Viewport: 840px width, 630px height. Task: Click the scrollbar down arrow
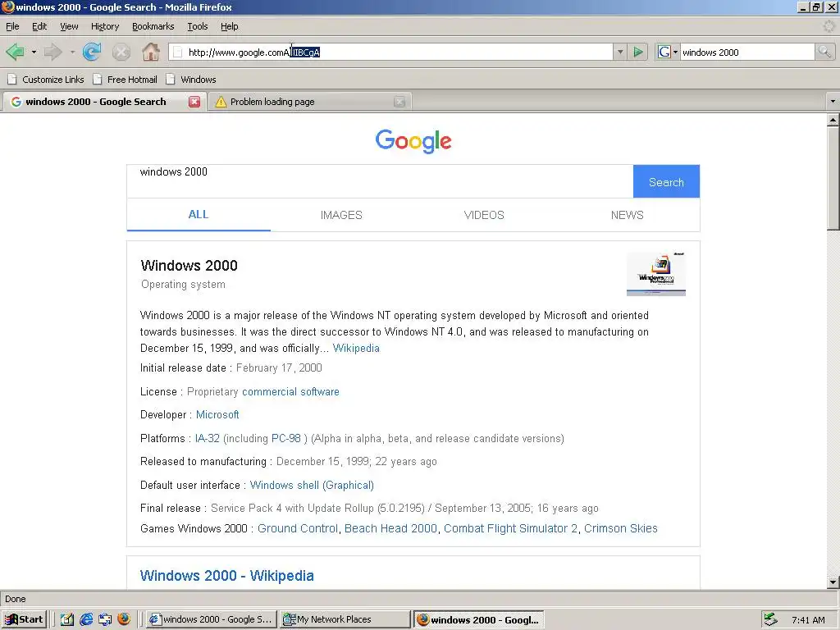click(x=833, y=582)
